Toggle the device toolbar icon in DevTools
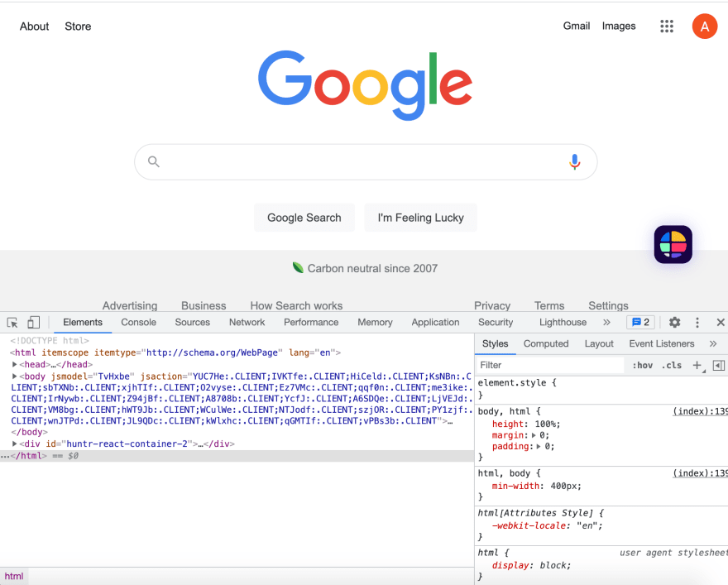The image size is (728, 585). [x=33, y=322]
